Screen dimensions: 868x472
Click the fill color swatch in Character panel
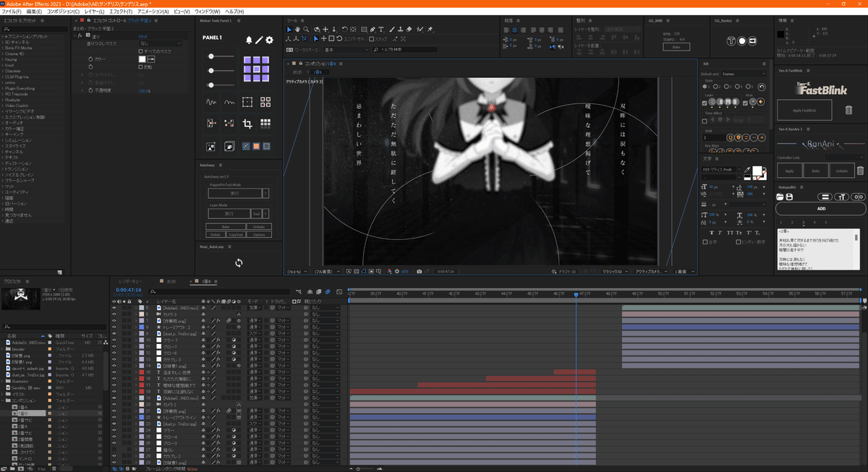point(758,171)
